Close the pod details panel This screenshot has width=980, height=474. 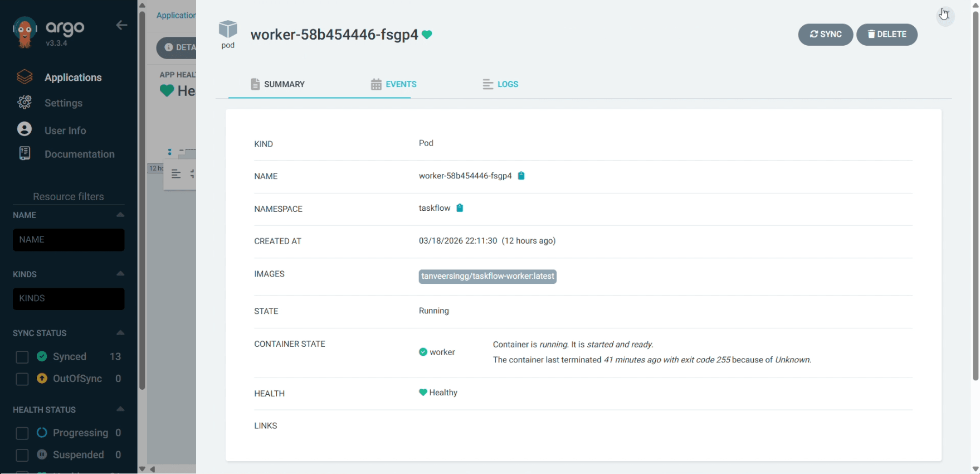click(x=945, y=16)
